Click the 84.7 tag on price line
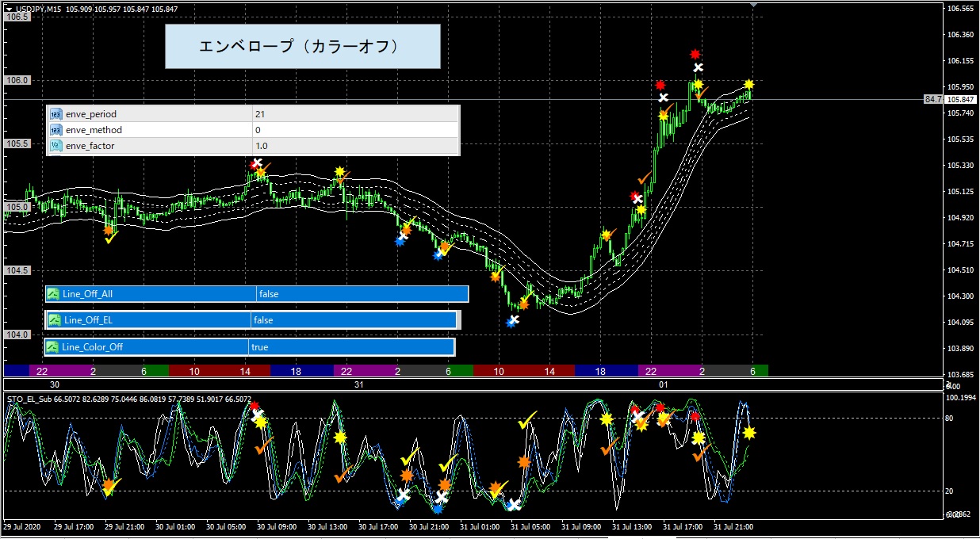This screenshot has width=980, height=539. [x=932, y=100]
